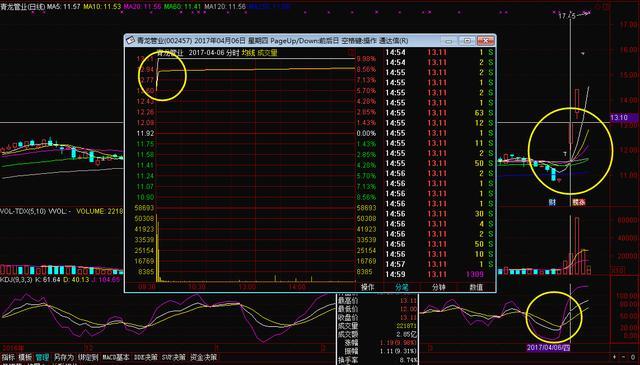Screen dimensions: 640x365
Task: Apply the DDE决策 indicator template
Action: point(146,357)
